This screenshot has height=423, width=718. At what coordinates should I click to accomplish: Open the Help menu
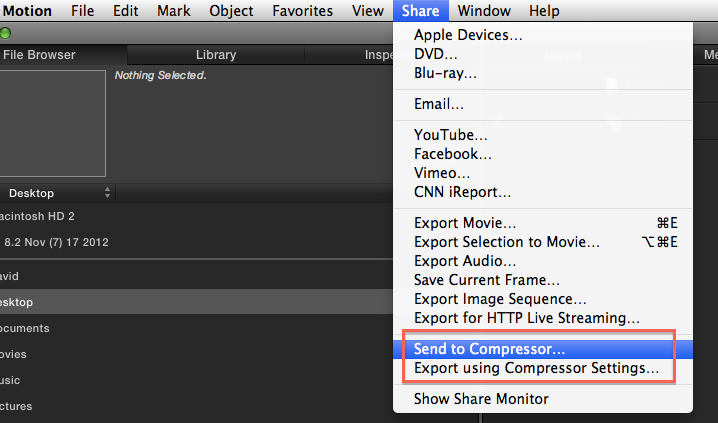pyautogui.click(x=544, y=11)
